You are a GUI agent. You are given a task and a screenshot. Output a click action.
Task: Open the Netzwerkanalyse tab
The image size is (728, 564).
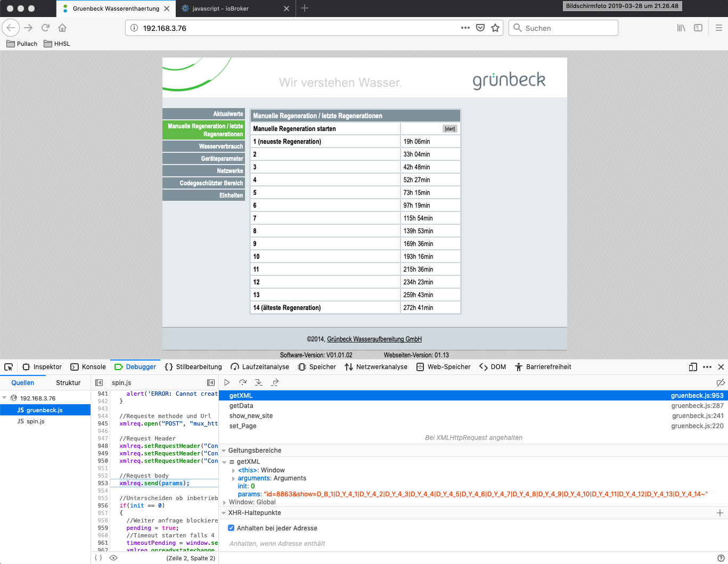click(x=376, y=367)
